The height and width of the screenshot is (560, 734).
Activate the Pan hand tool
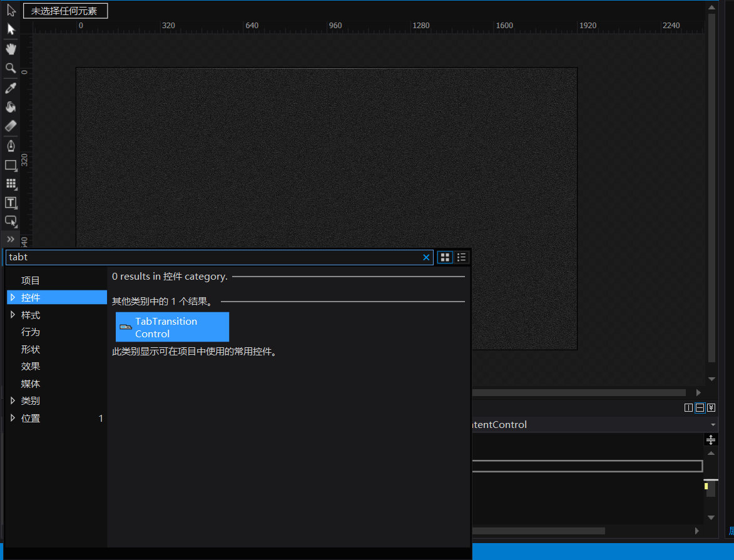[x=11, y=49]
